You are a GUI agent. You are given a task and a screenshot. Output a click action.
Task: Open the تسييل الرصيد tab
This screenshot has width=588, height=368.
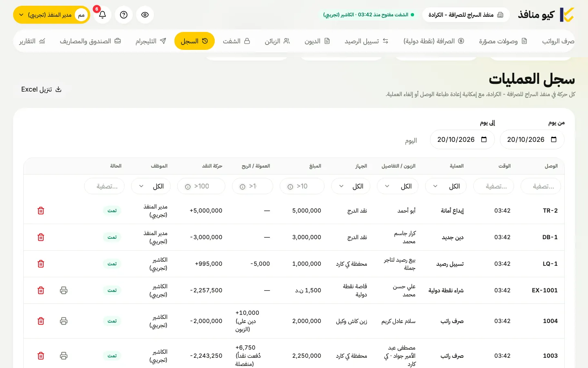point(366,41)
